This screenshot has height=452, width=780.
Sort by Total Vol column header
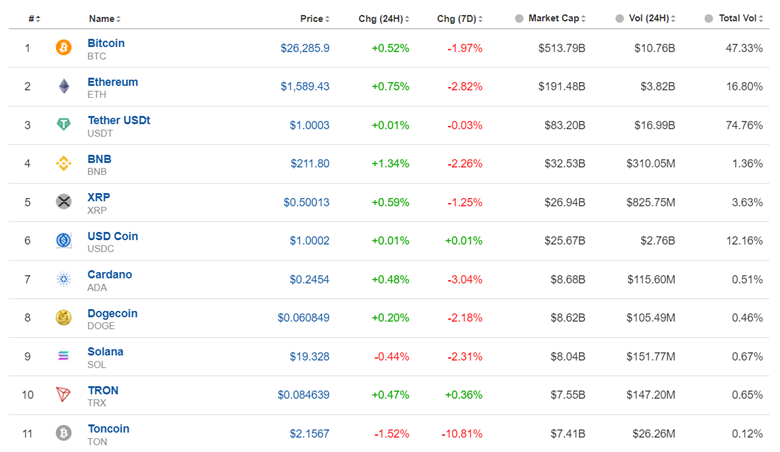(741, 18)
